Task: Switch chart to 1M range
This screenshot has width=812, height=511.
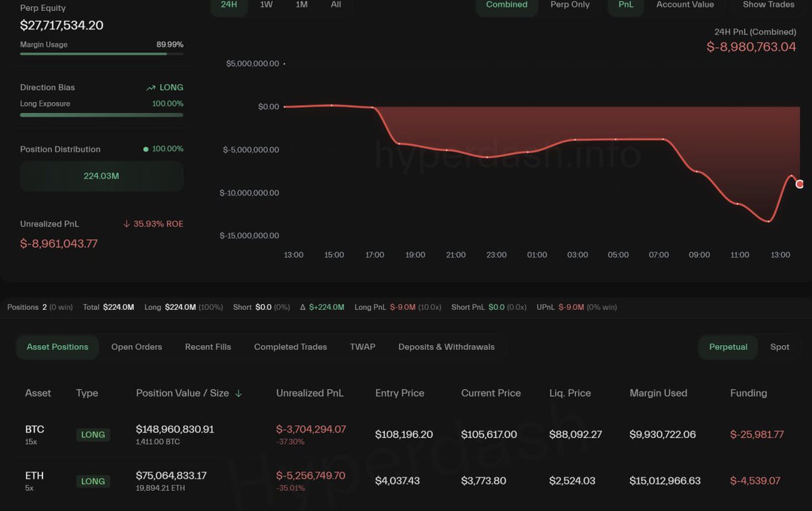Action: (x=302, y=5)
